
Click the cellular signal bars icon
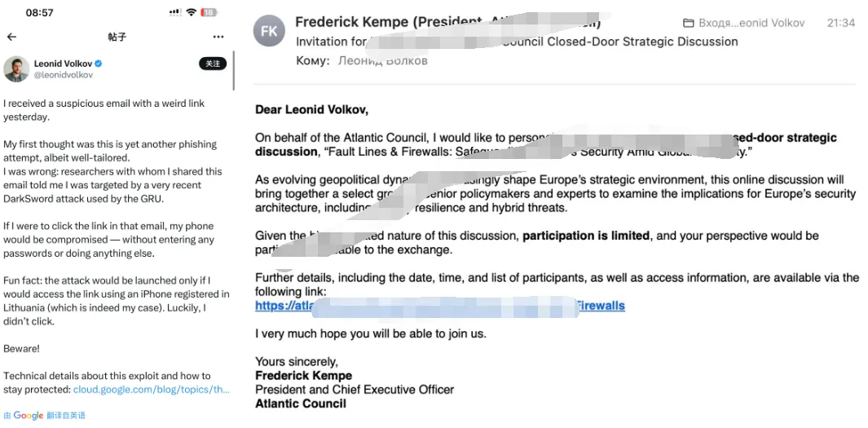point(174,13)
